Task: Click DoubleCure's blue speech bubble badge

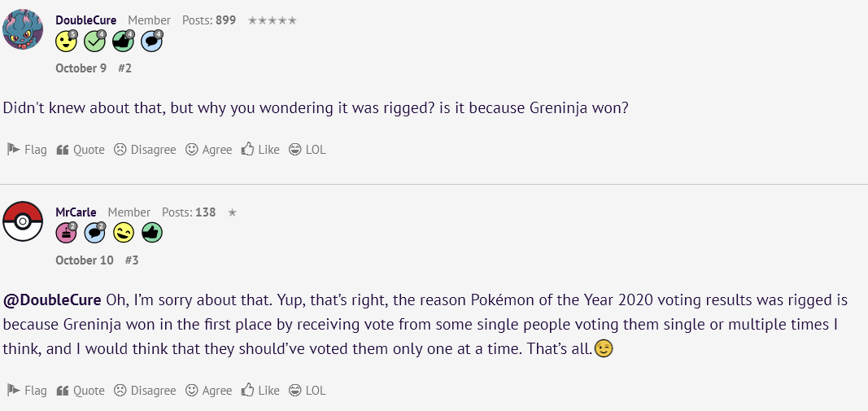Action: [x=151, y=42]
